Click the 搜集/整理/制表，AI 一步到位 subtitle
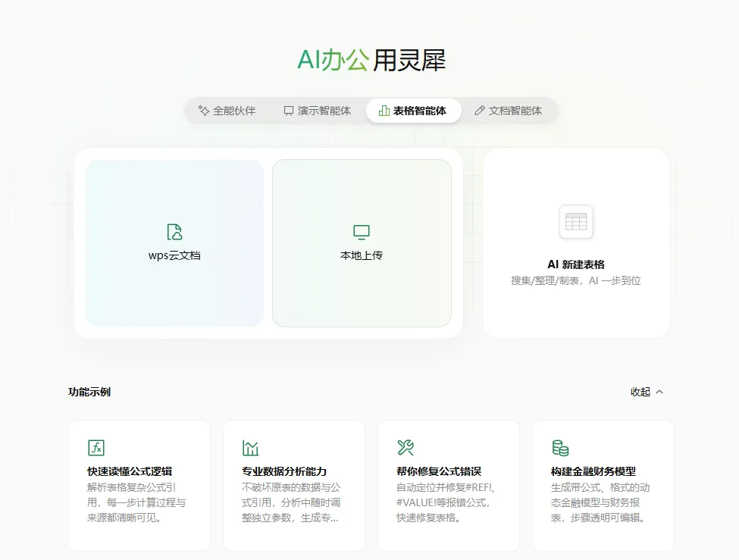The image size is (739, 560). (x=576, y=281)
